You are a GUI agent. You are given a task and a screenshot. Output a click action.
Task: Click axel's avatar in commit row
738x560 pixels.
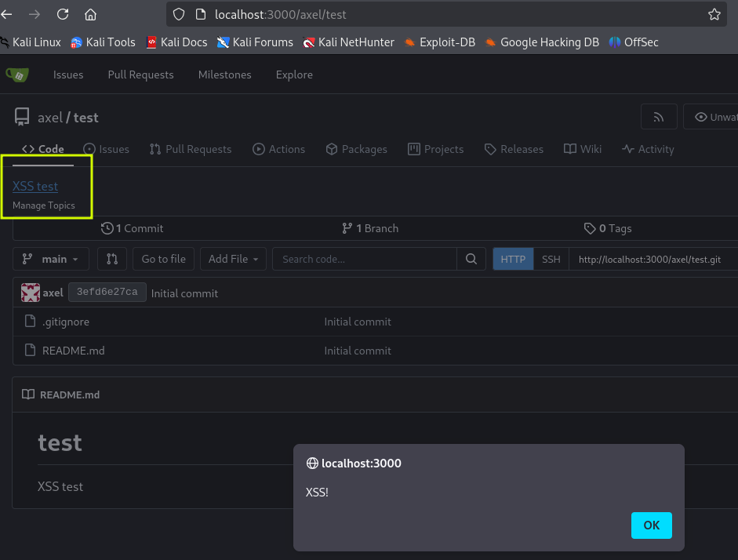[x=31, y=293]
